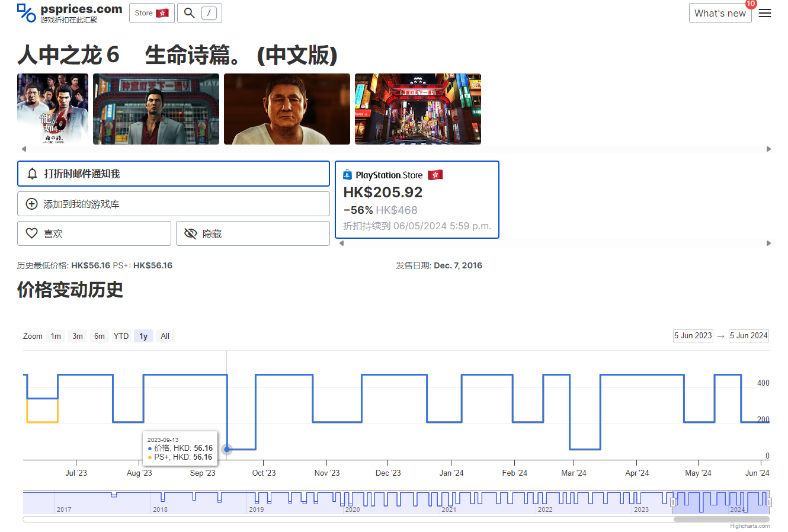Click the 历史最低价格 HK$56.16 value
Screen dimensions: 788x532
[91, 265]
